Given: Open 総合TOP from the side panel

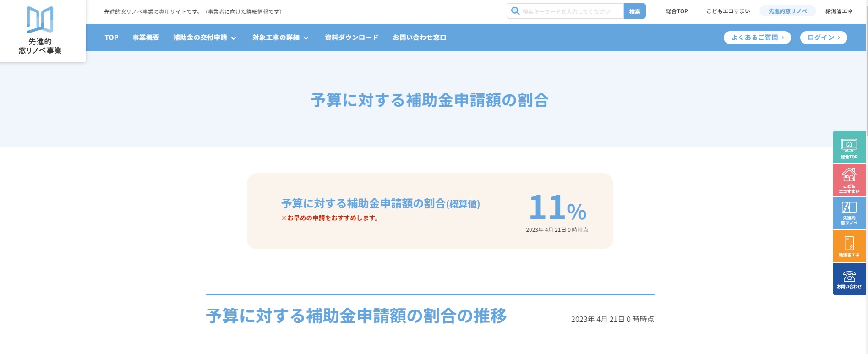Looking at the screenshot, I should pos(849,147).
